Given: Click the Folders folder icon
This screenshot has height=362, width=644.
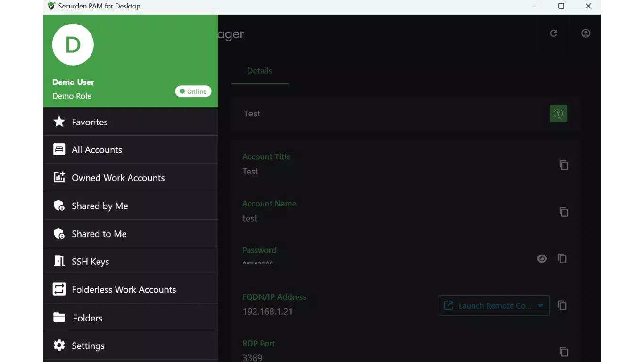Looking at the screenshot, I should (59, 317).
